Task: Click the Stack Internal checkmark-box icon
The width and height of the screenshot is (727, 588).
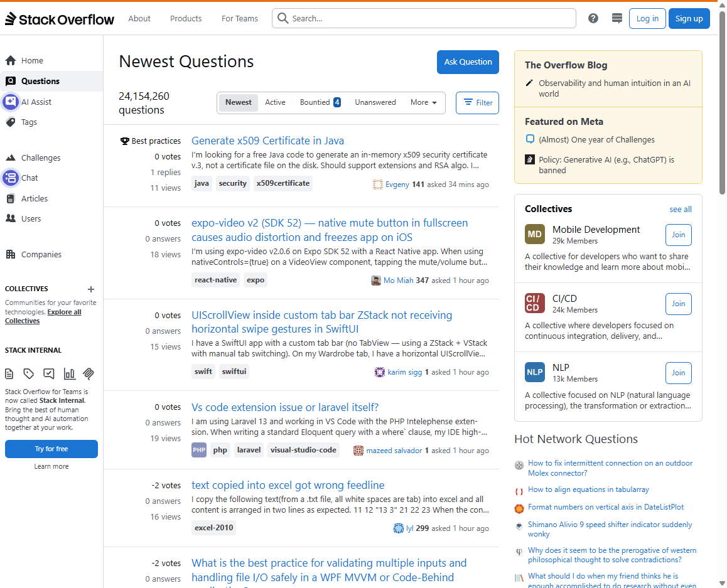Action: pos(49,373)
